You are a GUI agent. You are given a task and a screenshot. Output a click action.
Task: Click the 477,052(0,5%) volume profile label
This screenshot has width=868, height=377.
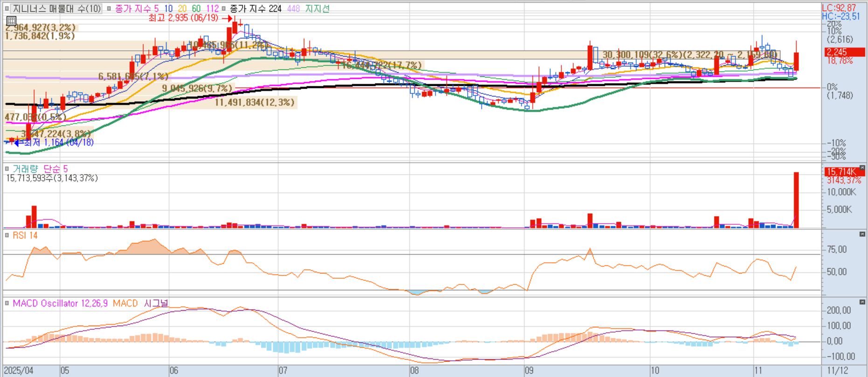coord(35,117)
